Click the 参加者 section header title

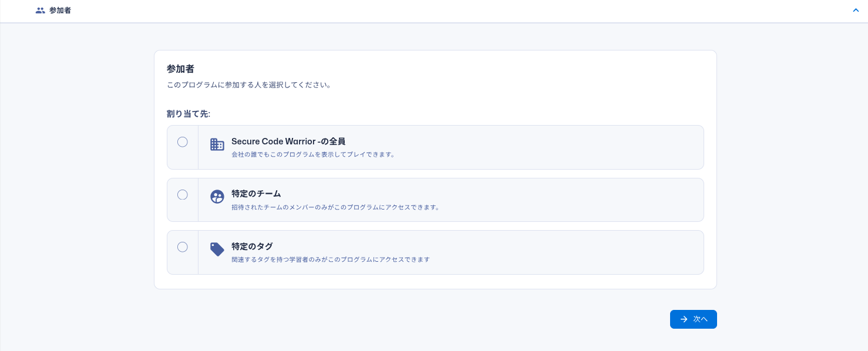pos(60,11)
